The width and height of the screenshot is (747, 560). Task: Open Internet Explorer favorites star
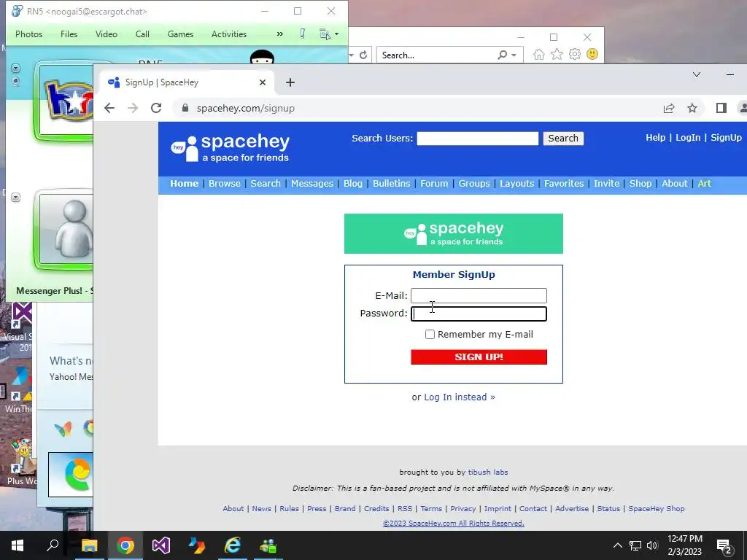557,54
